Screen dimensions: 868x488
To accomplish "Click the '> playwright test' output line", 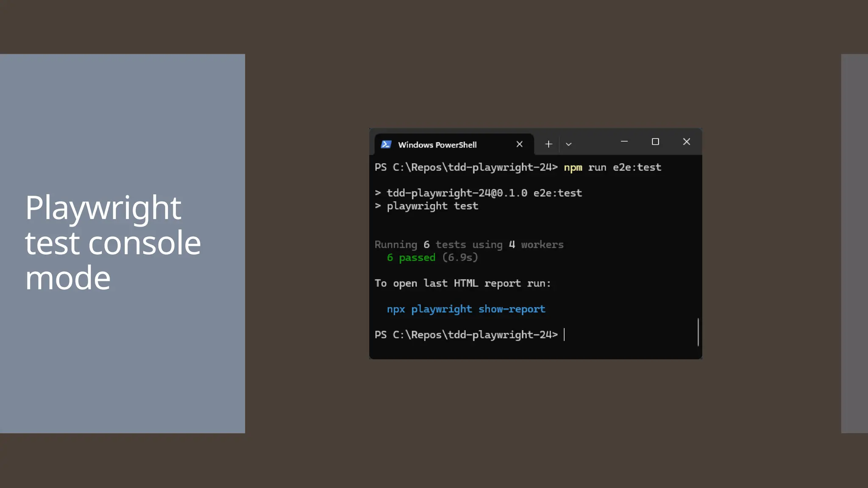I will (x=426, y=206).
